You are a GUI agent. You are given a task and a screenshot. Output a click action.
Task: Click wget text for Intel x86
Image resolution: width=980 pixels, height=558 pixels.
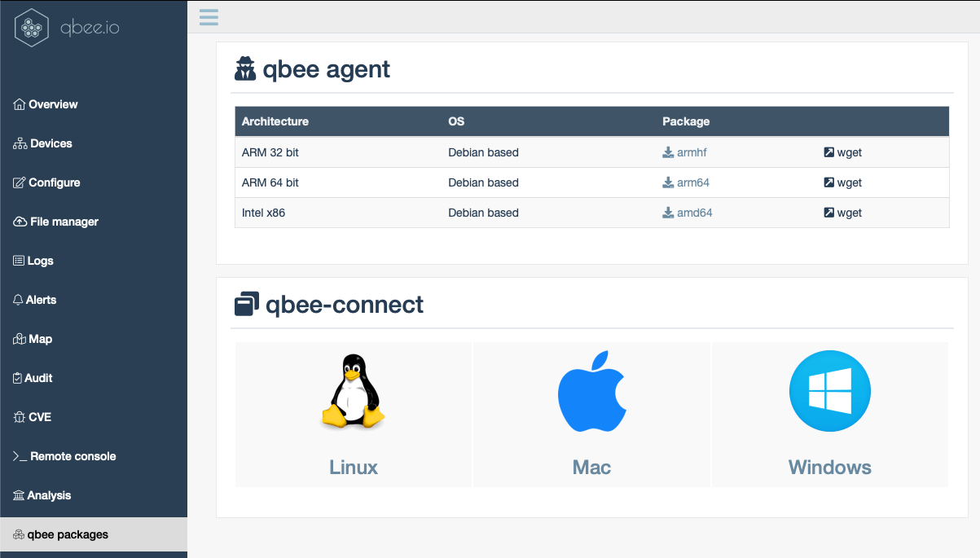(x=850, y=213)
